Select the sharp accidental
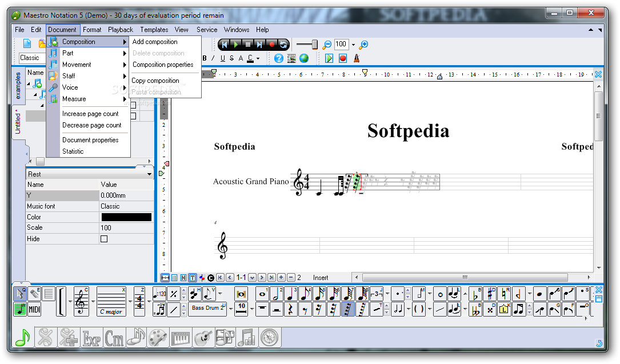This screenshot has width=620, height=364. [490, 294]
